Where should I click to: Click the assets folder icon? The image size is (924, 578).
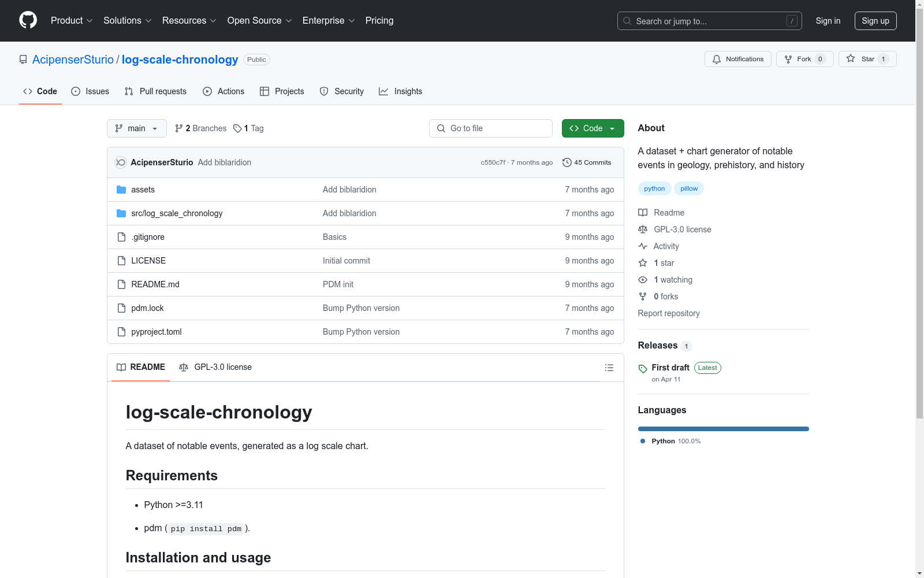121,190
